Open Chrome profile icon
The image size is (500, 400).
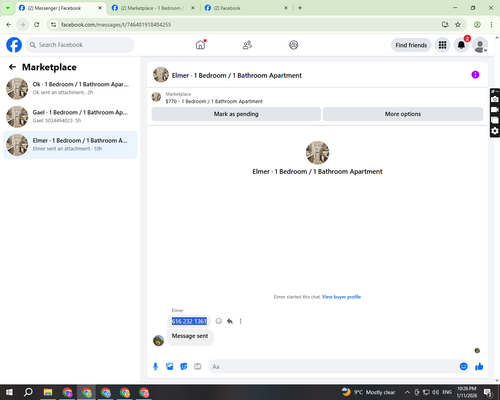(x=477, y=25)
